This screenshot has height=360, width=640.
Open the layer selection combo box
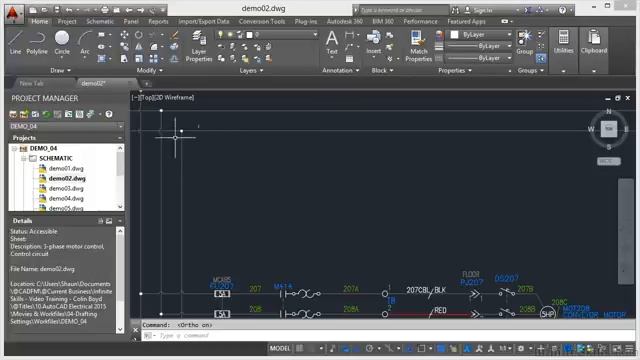[x=266, y=35]
